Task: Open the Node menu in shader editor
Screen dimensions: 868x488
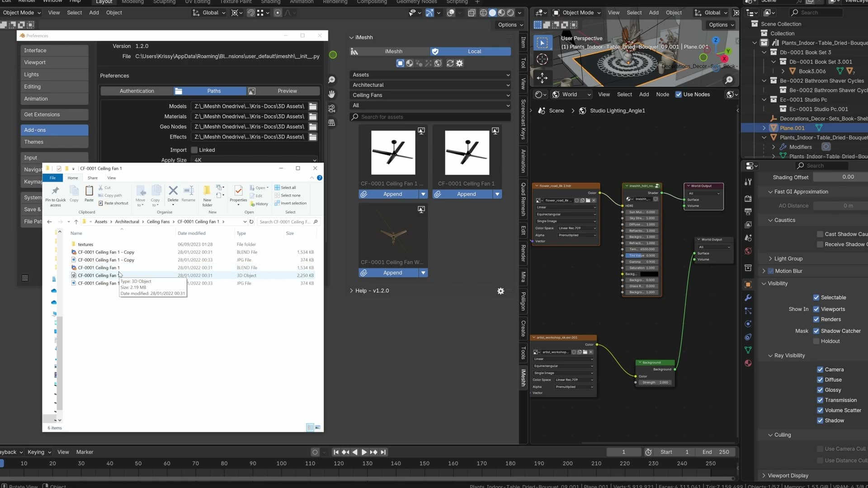Action: click(662, 94)
